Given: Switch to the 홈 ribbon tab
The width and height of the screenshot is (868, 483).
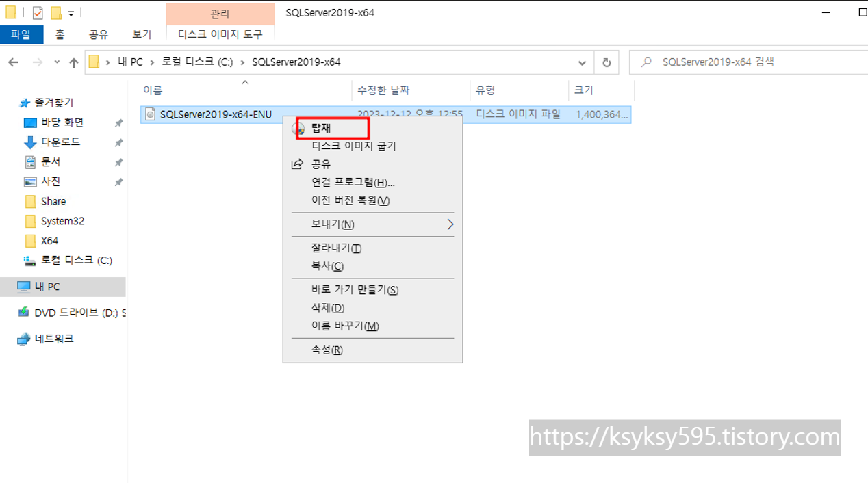Looking at the screenshot, I should [x=60, y=34].
